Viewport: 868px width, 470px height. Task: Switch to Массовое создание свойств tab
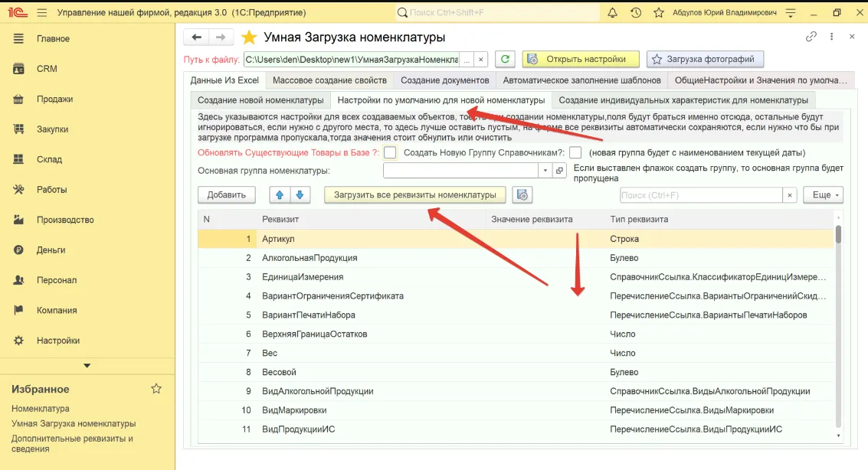329,80
